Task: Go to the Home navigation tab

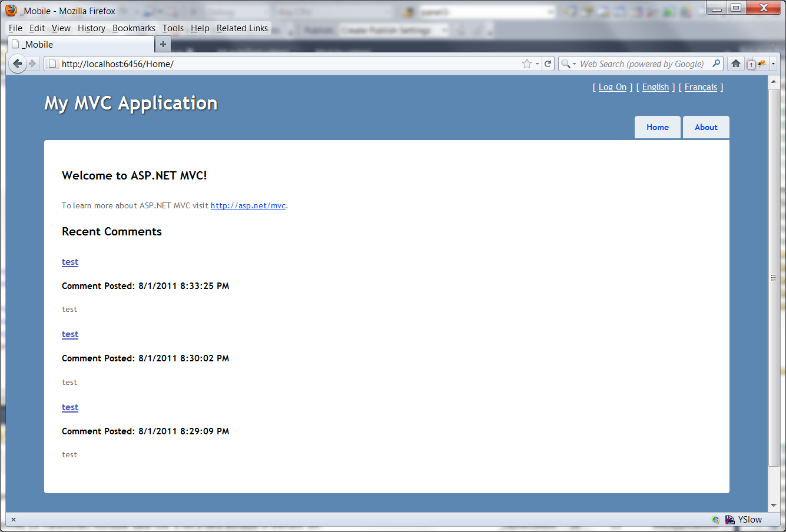Action: pos(658,127)
